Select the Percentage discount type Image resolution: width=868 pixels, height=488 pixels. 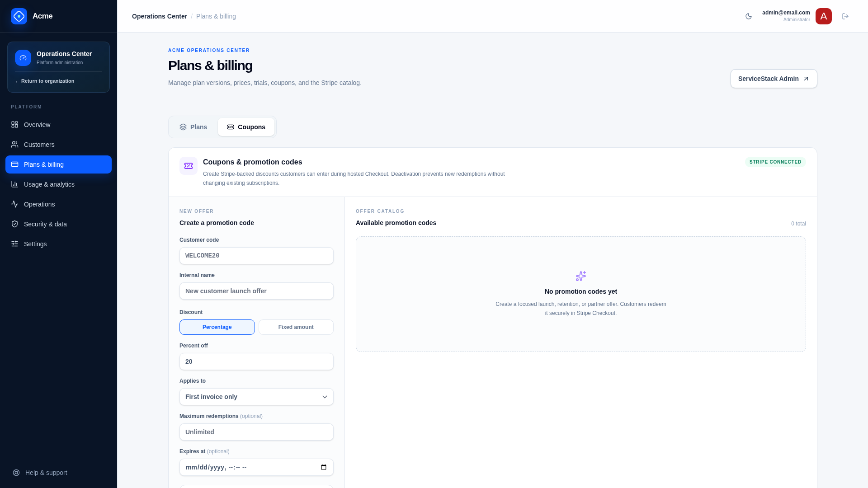pos(217,327)
